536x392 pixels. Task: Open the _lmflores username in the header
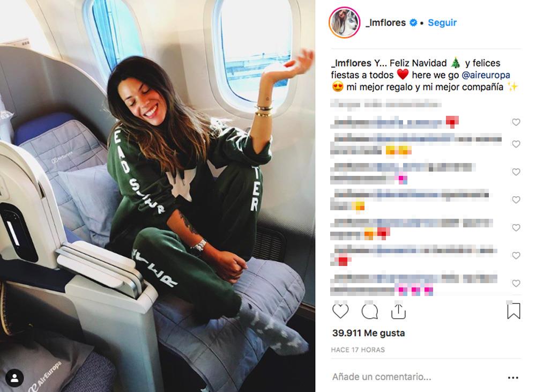tap(385, 23)
